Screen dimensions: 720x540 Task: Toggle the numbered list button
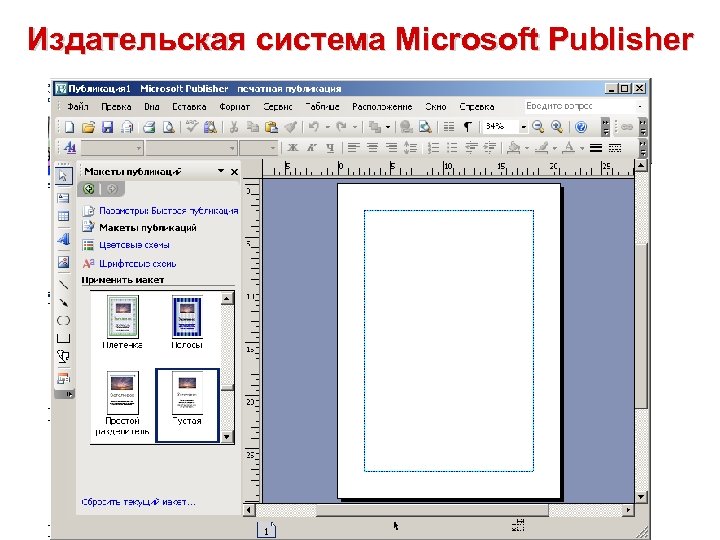pos(433,148)
